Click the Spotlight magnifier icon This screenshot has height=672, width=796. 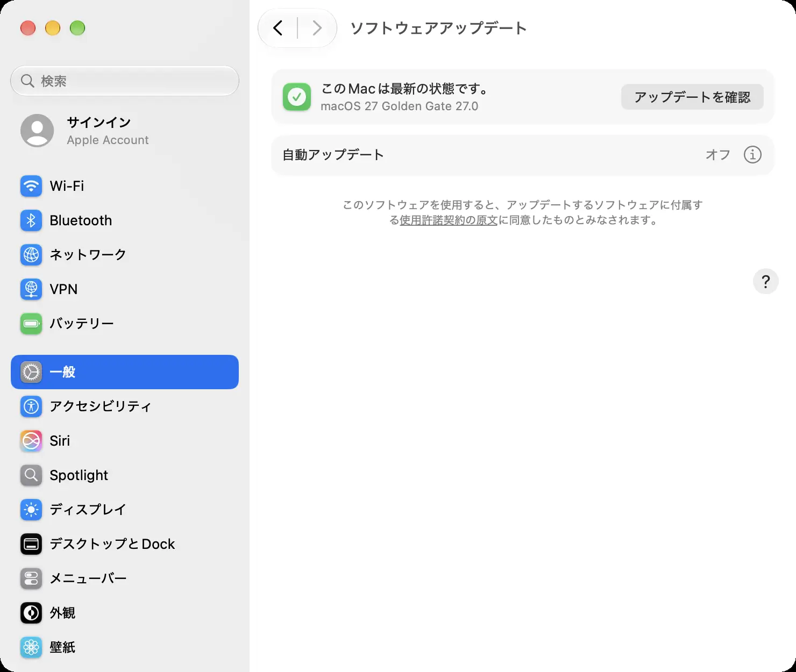tap(31, 475)
